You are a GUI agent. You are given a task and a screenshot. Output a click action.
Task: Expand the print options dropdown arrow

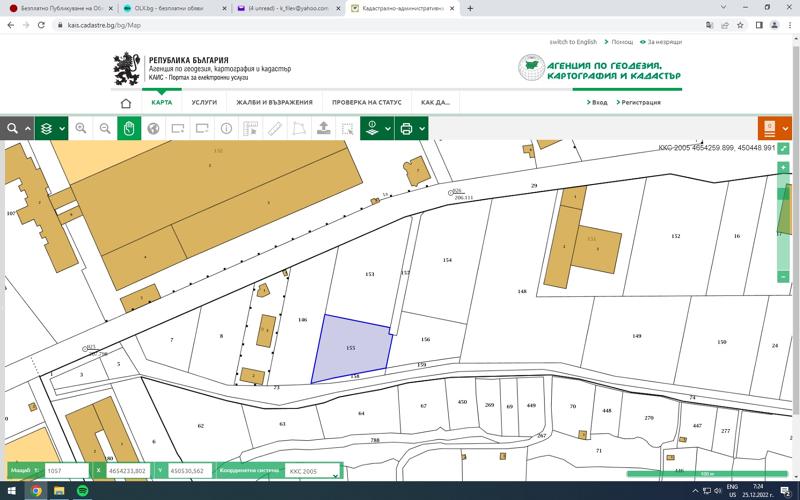tap(422, 129)
